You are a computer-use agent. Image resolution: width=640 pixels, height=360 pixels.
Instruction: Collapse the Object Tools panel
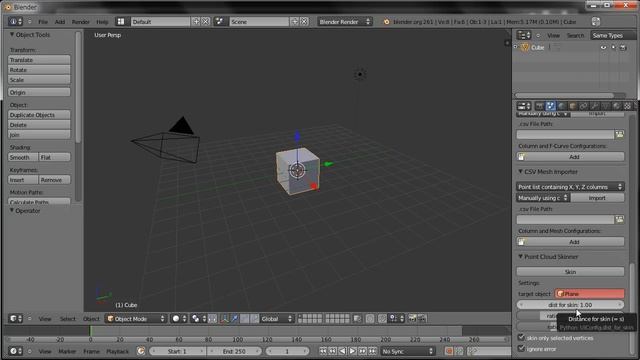pyautogui.click(x=12, y=35)
